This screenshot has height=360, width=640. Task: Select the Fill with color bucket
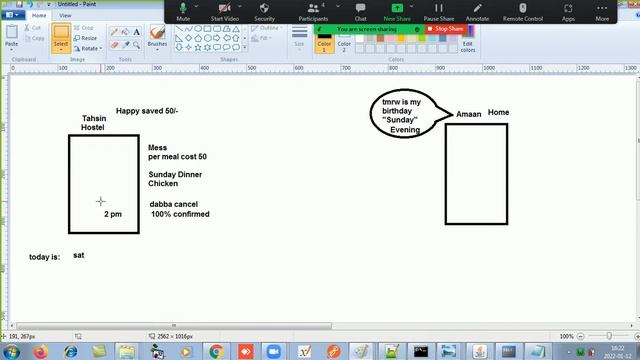(x=126, y=32)
